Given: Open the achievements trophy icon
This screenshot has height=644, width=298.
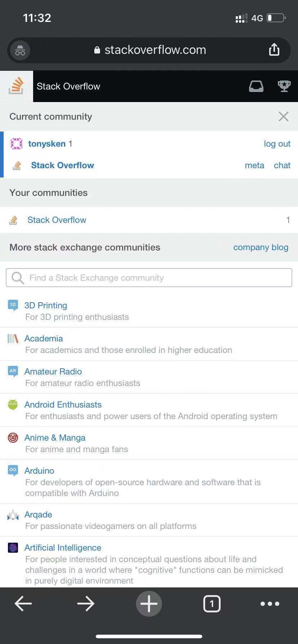Looking at the screenshot, I should click(284, 86).
